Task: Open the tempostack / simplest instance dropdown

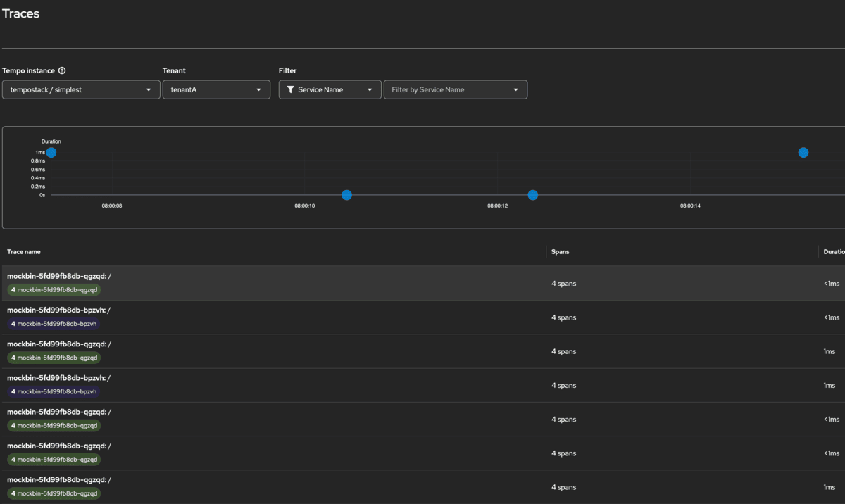Action: 81,89
